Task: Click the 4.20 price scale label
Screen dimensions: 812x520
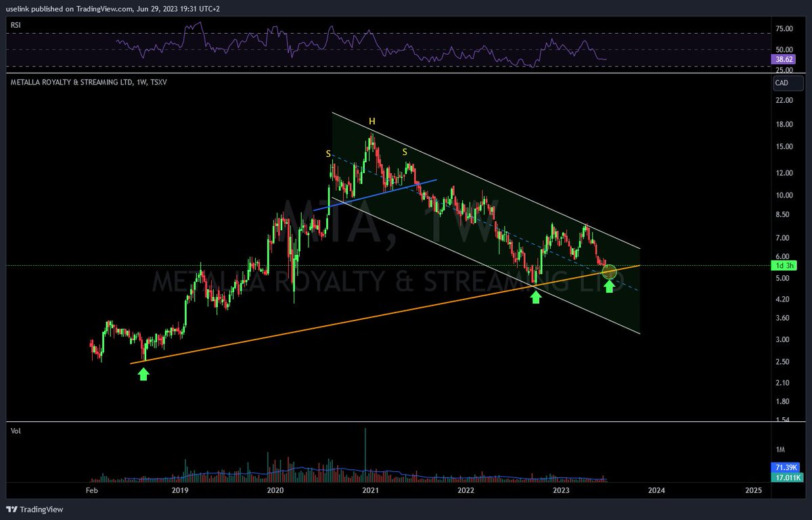Action: (x=784, y=300)
